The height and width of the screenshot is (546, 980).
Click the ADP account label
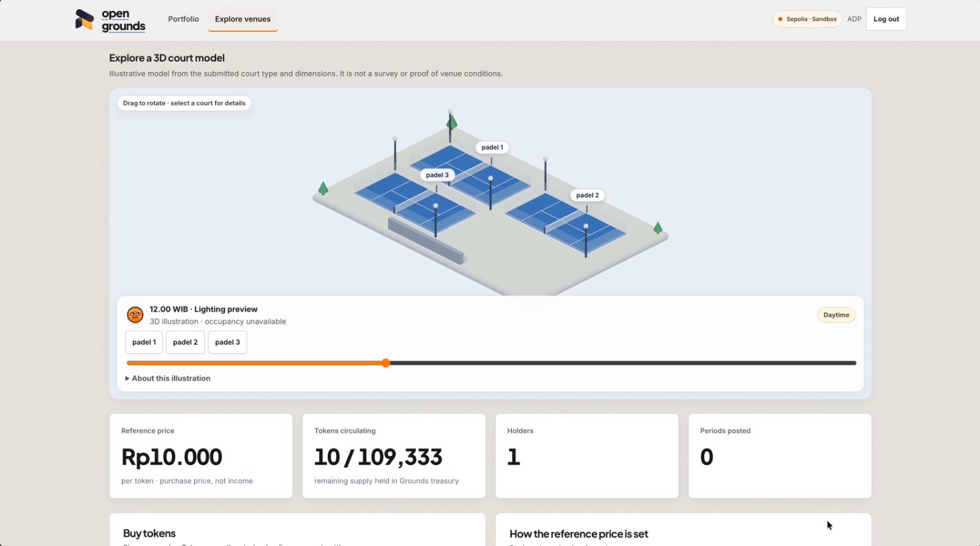pyautogui.click(x=854, y=19)
